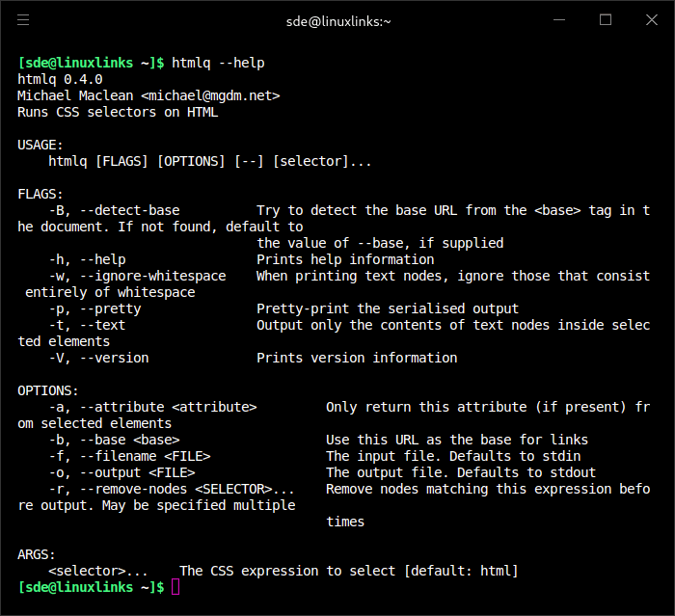The image size is (675, 616).
Task: Click the text Prints help information
Action: pyautogui.click(x=345, y=259)
